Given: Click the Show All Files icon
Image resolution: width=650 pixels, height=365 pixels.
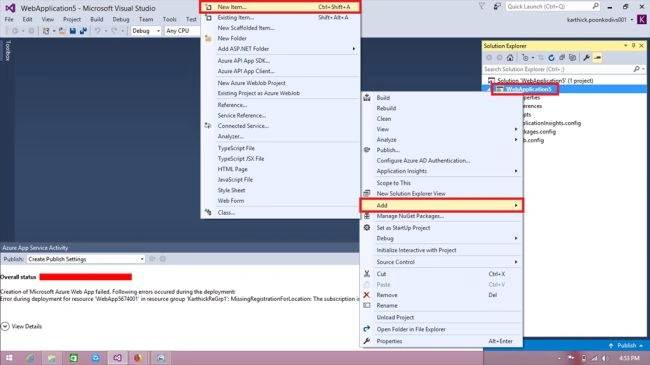Looking at the screenshot, I should [x=572, y=58].
